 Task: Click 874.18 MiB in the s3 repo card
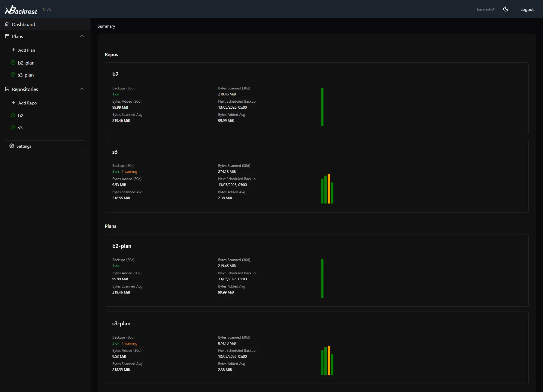[227, 172]
